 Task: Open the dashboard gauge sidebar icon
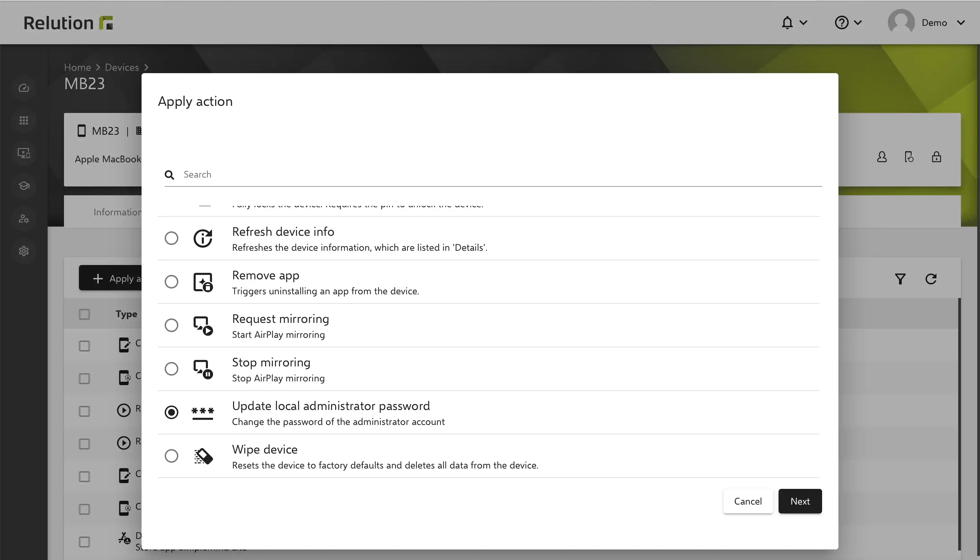(x=24, y=88)
